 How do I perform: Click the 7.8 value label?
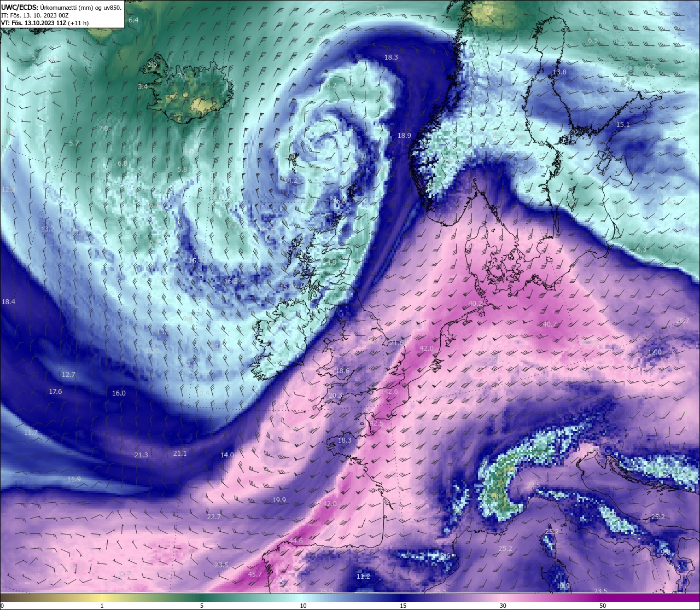(103, 129)
